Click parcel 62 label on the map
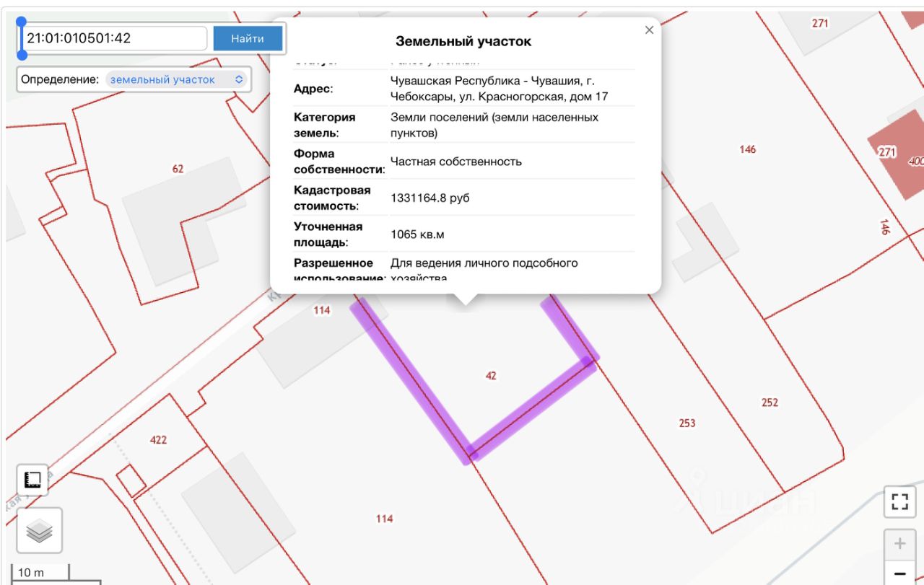The image size is (924, 585). [x=178, y=169]
